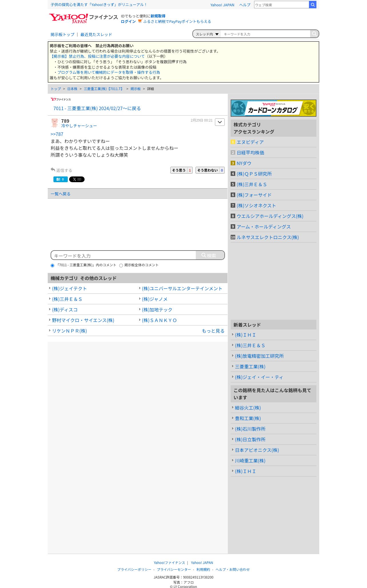Click the thread search magnifier icon

pyautogui.click(x=314, y=34)
